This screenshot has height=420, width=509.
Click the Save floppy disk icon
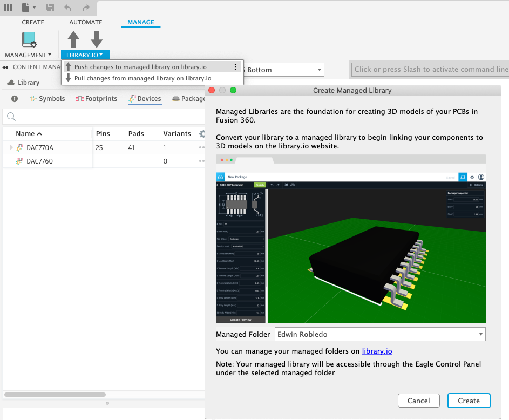point(50,8)
